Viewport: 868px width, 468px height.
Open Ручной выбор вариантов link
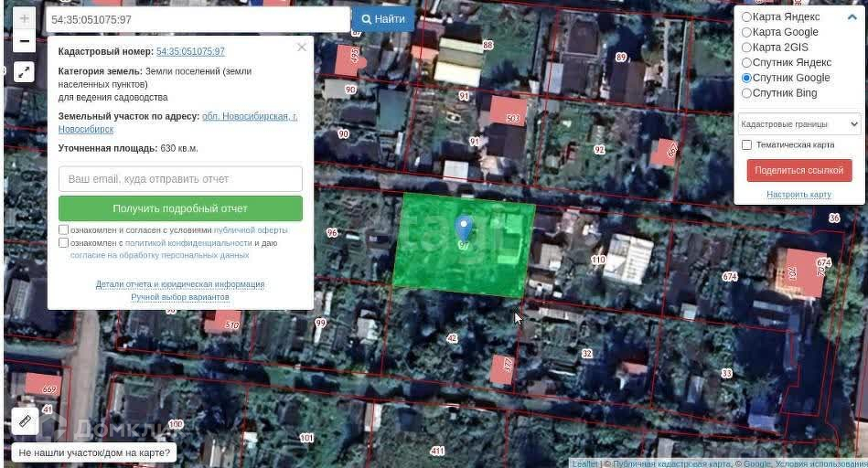[x=180, y=297]
